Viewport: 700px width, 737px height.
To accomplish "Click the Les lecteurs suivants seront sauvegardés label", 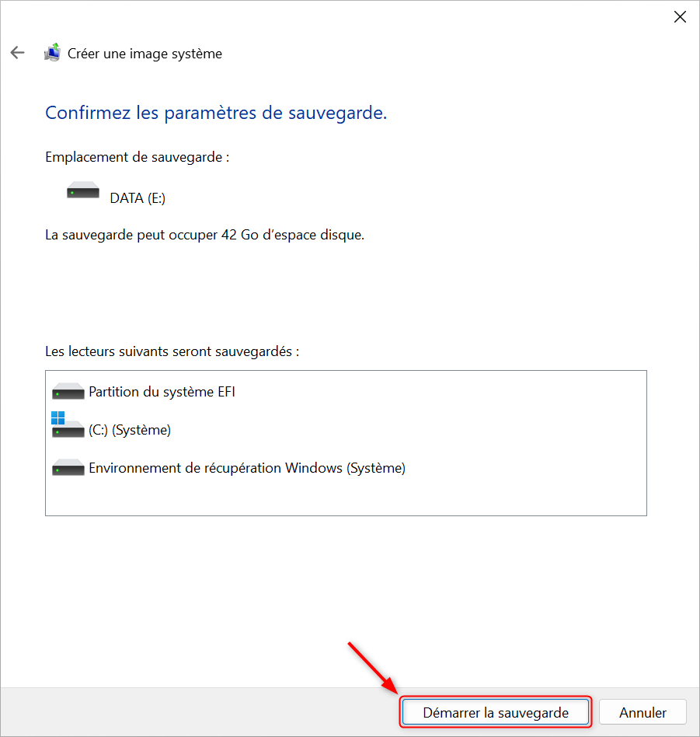I will [172, 351].
